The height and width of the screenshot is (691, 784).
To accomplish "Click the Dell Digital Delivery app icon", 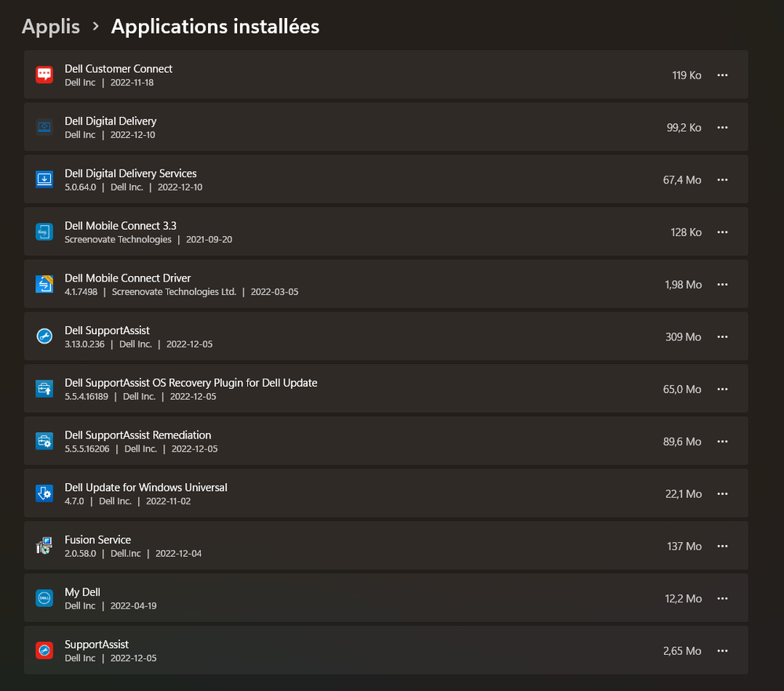I will (45, 127).
